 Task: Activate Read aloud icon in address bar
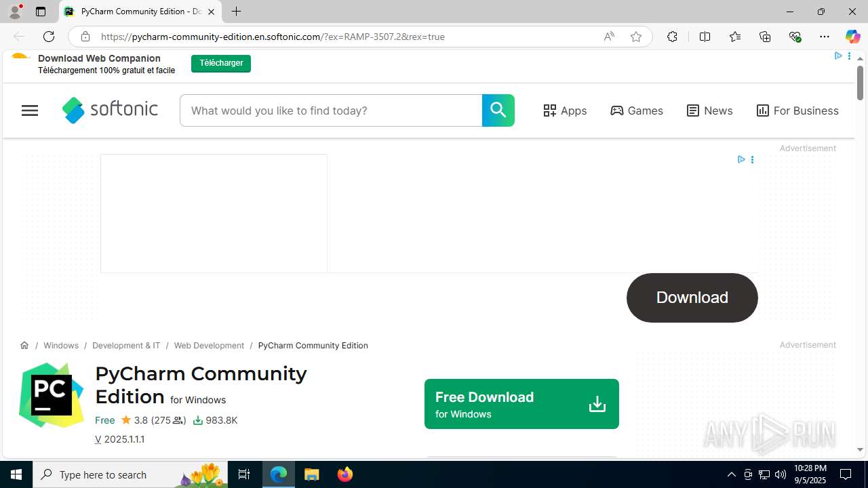point(609,37)
